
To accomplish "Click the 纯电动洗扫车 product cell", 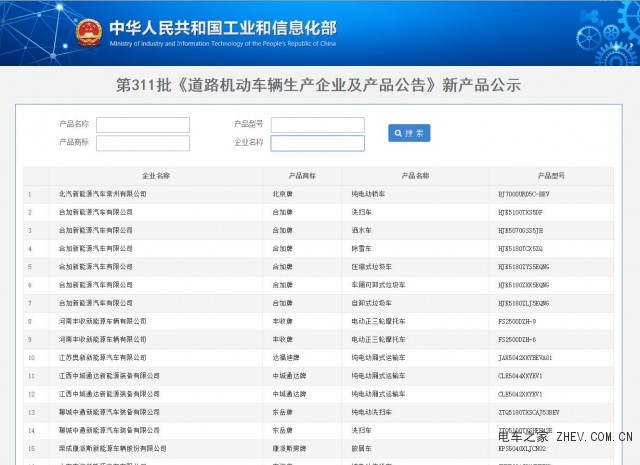I will coord(371,412).
